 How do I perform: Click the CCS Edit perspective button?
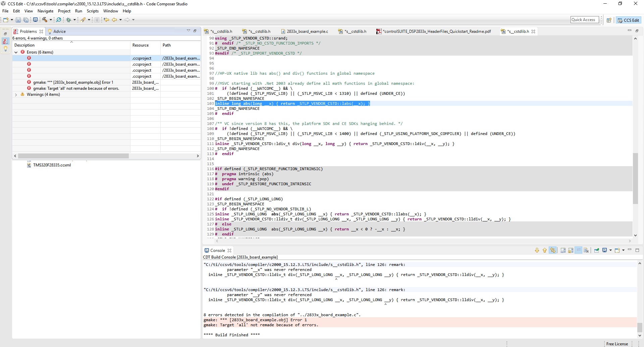tap(629, 20)
